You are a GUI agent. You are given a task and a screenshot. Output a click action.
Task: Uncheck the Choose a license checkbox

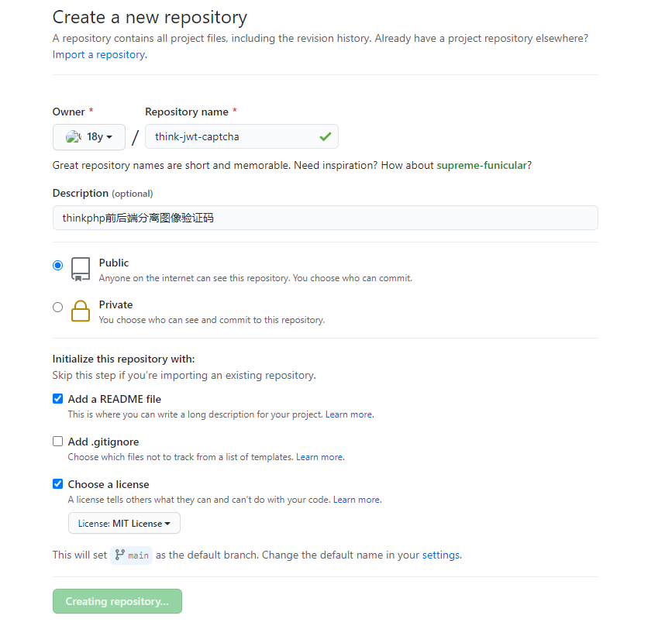click(x=57, y=484)
